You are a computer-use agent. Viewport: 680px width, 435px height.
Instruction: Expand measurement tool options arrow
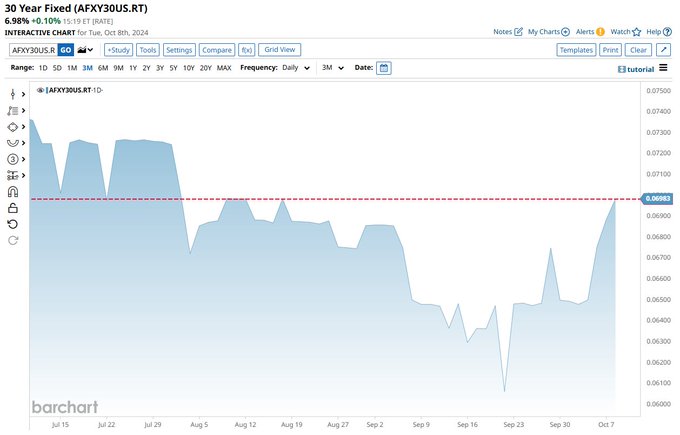(x=23, y=175)
